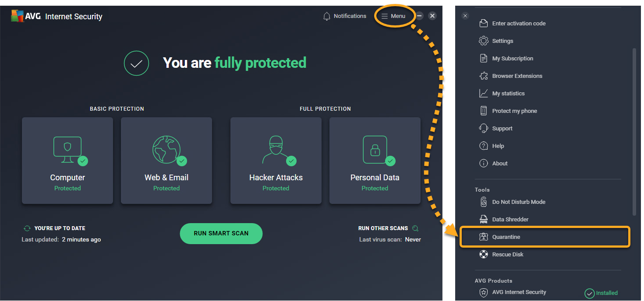The image size is (644, 301).
Task: Click the side menu vertical scrollbar
Action: pyautogui.click(x=634, y=131)
